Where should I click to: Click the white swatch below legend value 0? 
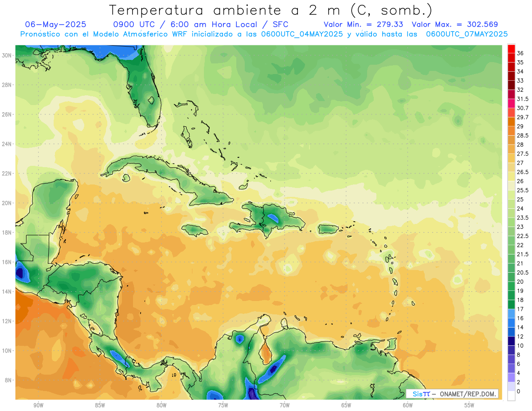tap(511, 396)
